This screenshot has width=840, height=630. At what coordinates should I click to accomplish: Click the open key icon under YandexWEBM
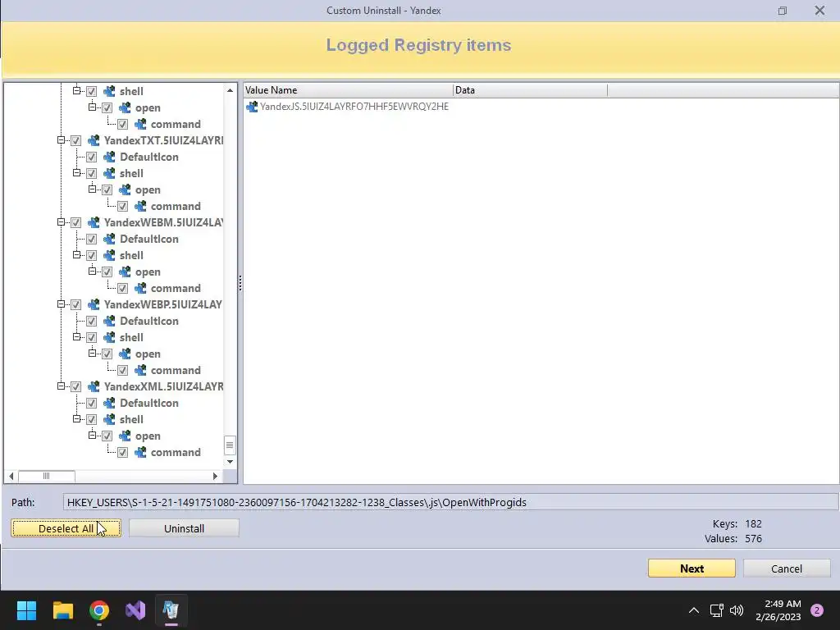(x=125, y=272)
